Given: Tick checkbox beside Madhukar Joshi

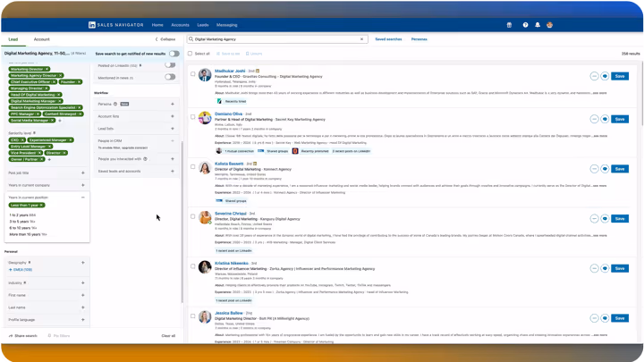Looking at the screenshot, I should [x=192, y=74].
